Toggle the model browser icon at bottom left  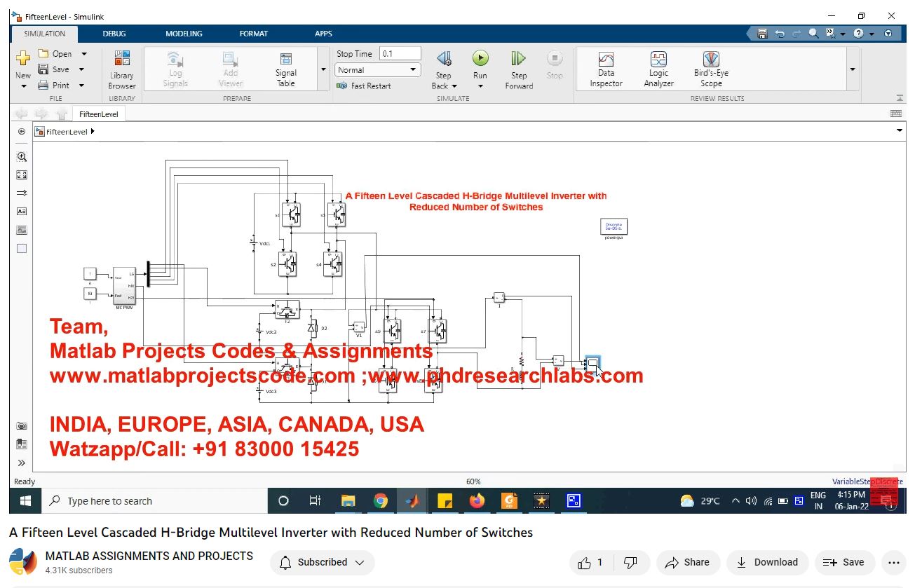click(22, 444)
